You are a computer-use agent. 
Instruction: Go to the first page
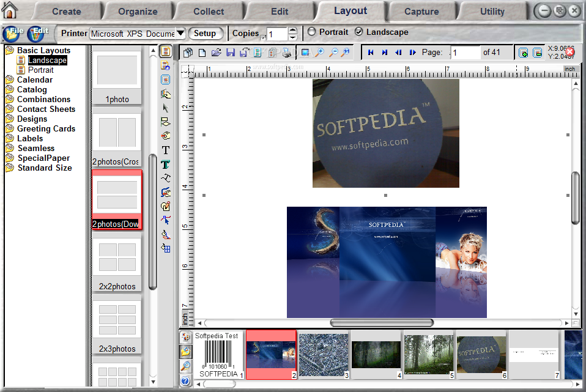(371, 53)
